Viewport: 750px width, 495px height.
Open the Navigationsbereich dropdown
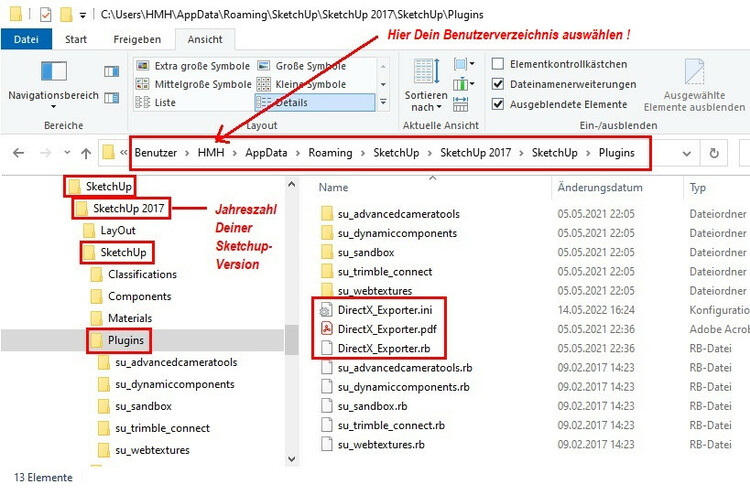(54, 84)
